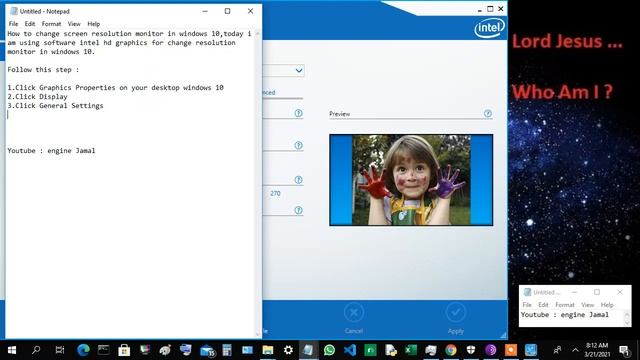The height and width of the screenshot is (360, 640).
Task: Open the Action Center notification icon
Action: click(x=624, y=350)
